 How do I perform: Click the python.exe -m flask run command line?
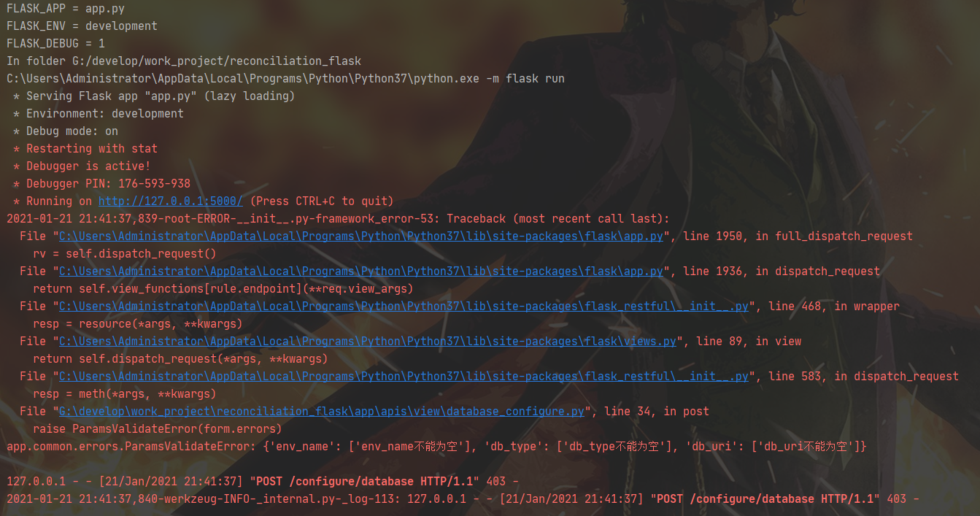(285, 79)
